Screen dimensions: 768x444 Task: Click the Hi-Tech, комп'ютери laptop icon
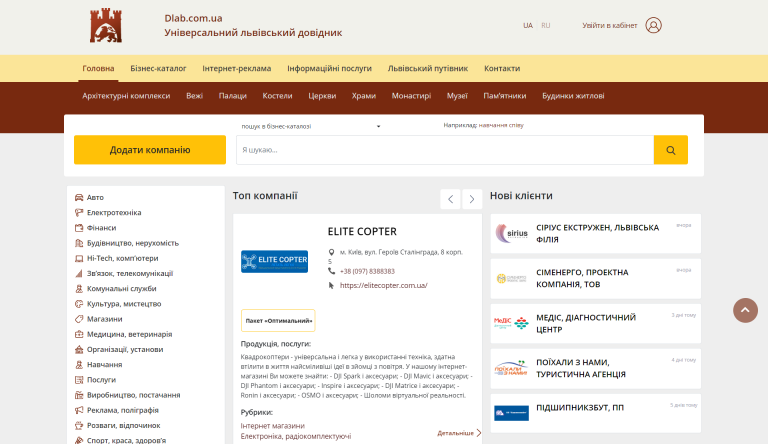(79, 258)
